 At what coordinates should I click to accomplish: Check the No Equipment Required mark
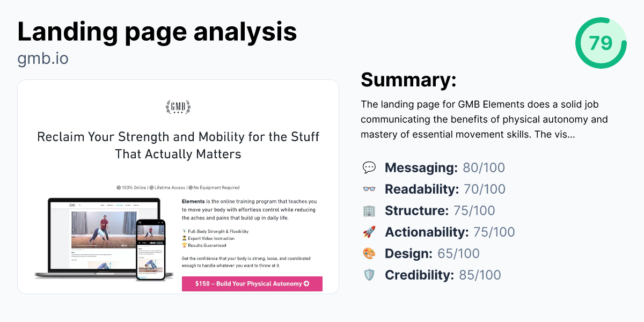(190, 187)
